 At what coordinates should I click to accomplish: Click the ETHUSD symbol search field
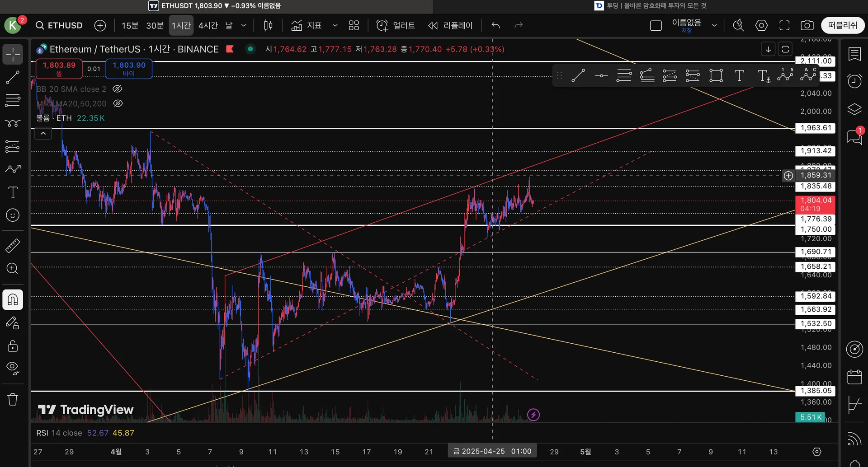click(x=59, y=25)
